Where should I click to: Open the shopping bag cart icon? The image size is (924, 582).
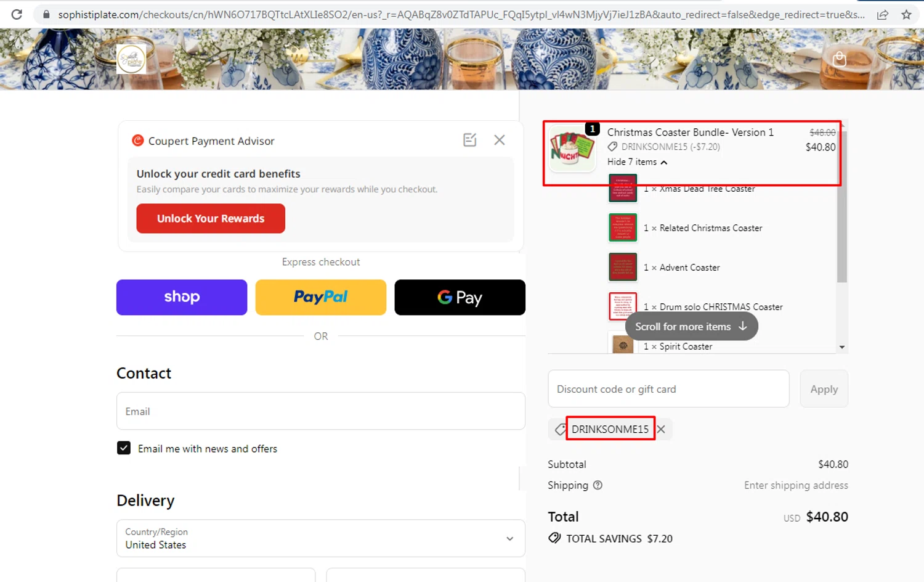[839, 59]
